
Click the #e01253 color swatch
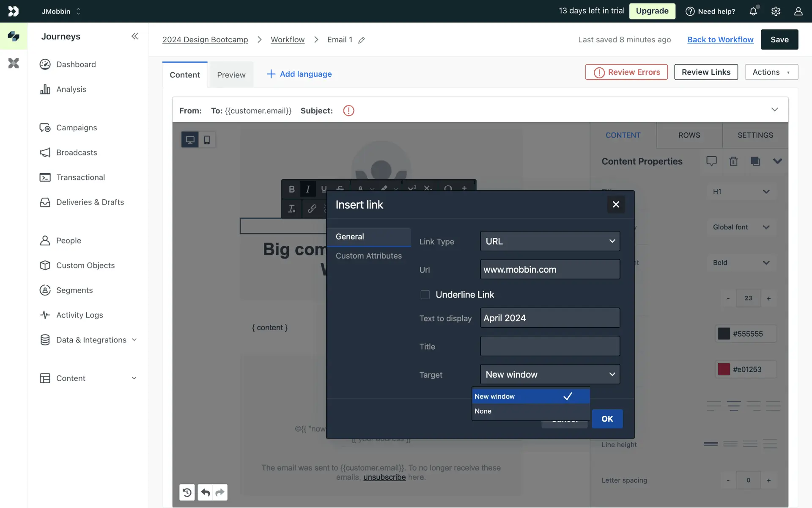[x=724, y=369]
